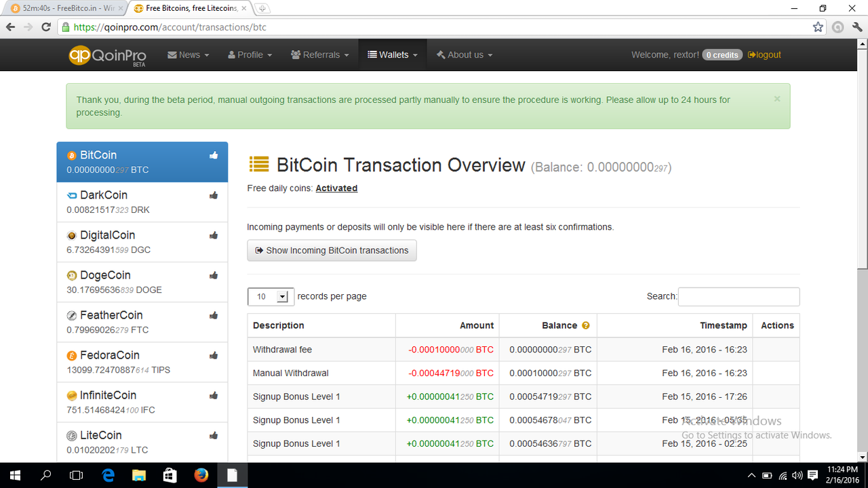Click the volume icon in system tray
Screen dimensions: 868x488
[797, 475]
